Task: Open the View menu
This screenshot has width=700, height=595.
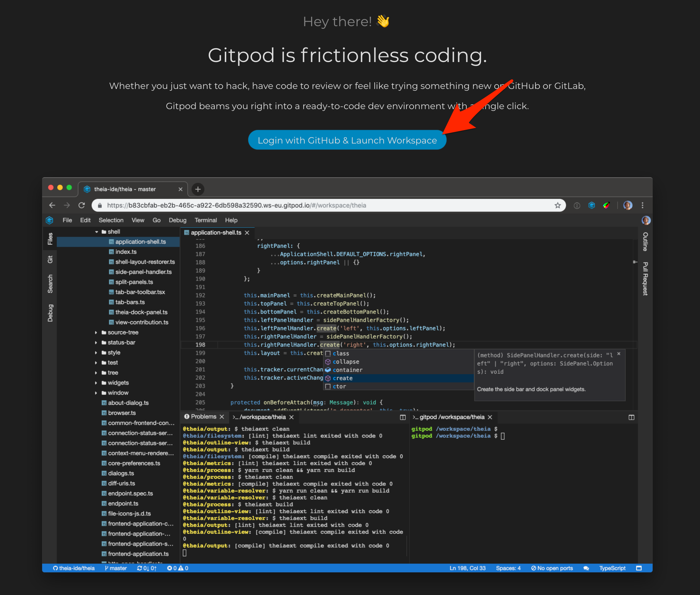Action: (x=138, y=220)
